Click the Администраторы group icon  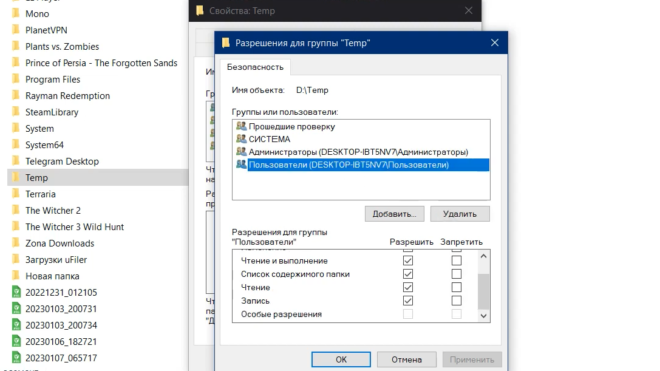coord(241,151)
